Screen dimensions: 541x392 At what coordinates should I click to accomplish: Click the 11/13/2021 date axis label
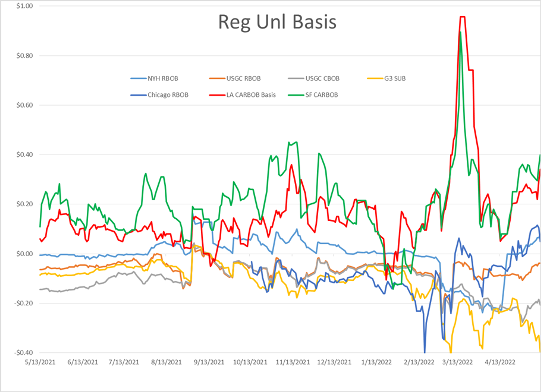click(293, 362)
